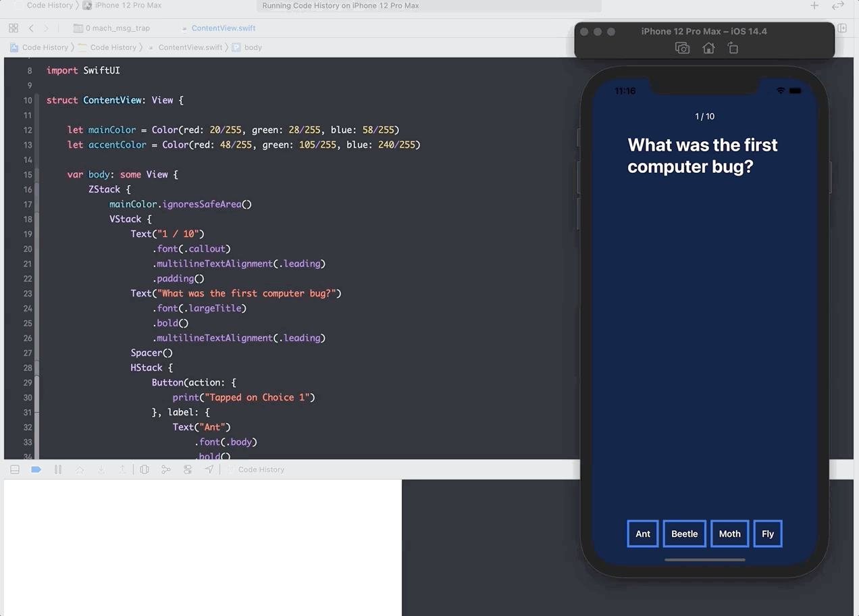Viewport: 859px width, 616px height.
Task: Click question title in simulator
Action: click(702, 156)
